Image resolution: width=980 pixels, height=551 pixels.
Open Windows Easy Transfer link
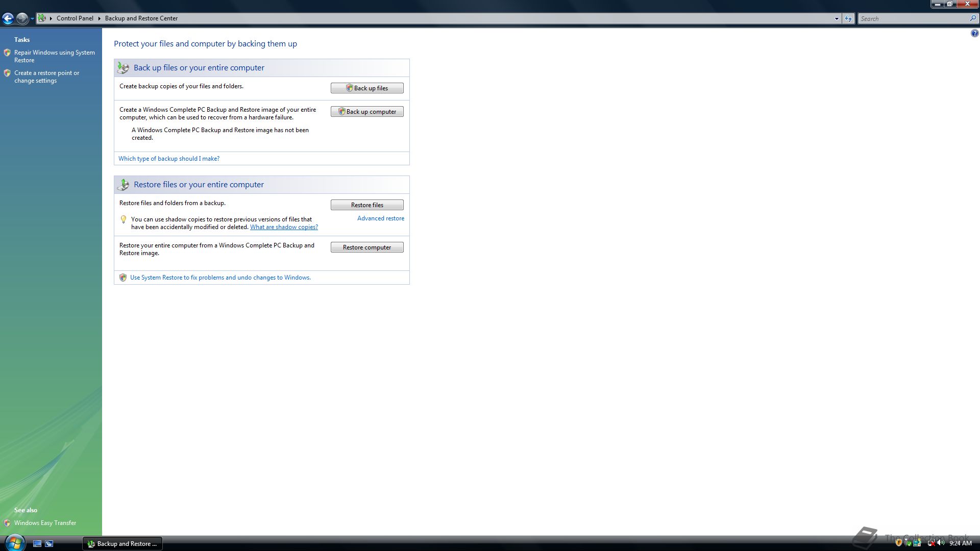[x=45, y=523]
